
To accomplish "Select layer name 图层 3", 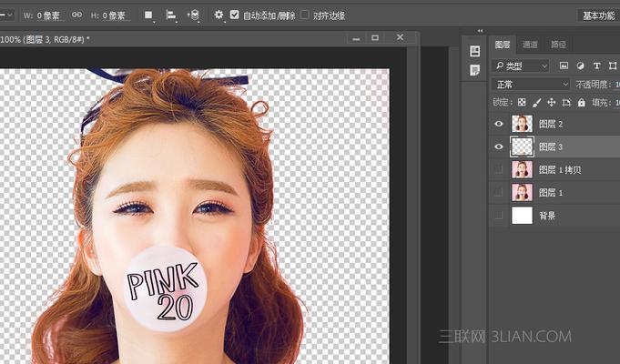I will (x=551, y=147).
